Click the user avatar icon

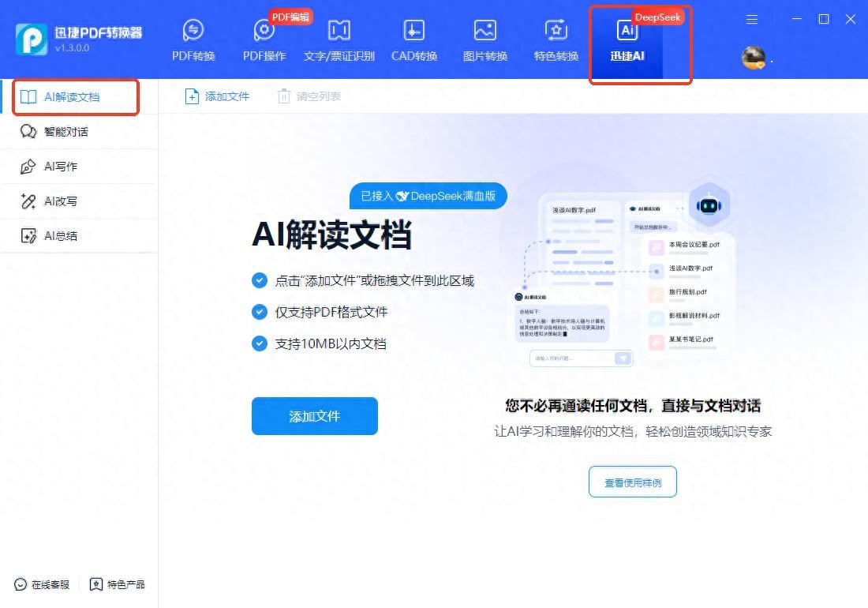pos(754,57)
